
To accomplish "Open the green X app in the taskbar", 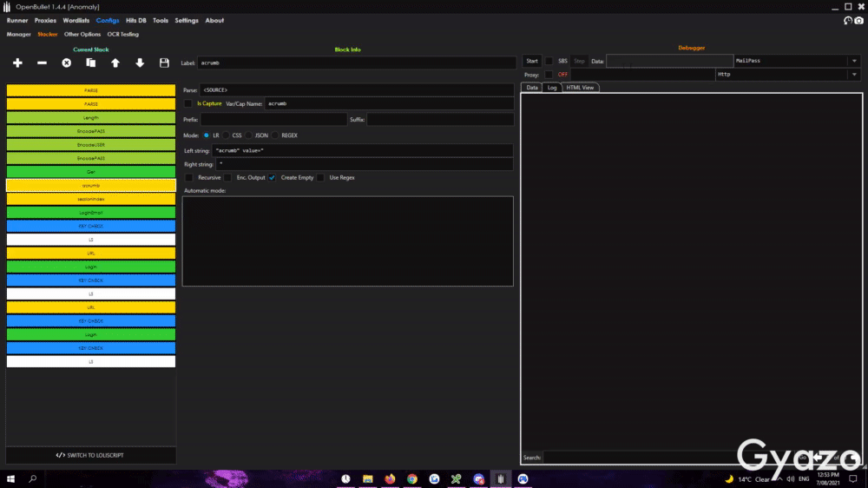I will (457, 479).
